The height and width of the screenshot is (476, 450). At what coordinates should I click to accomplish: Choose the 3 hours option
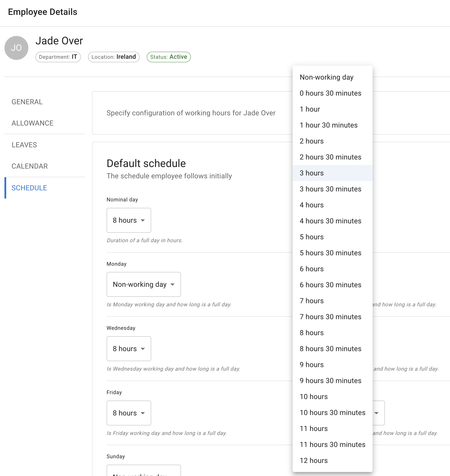[311, 173]
